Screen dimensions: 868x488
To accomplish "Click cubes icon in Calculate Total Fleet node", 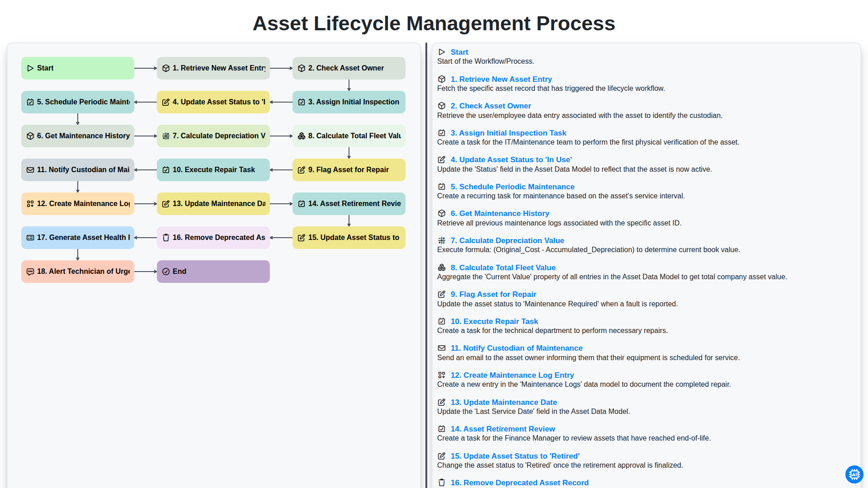I will coord(302,136).
